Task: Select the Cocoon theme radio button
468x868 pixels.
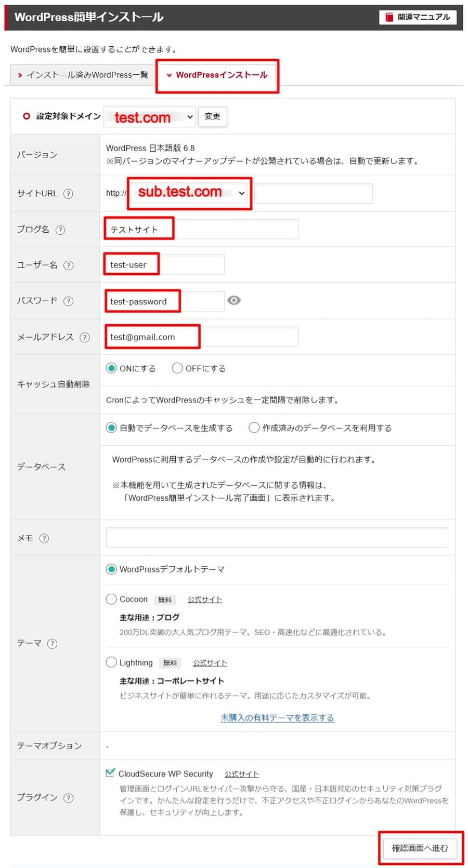Action: pos(111,599)
